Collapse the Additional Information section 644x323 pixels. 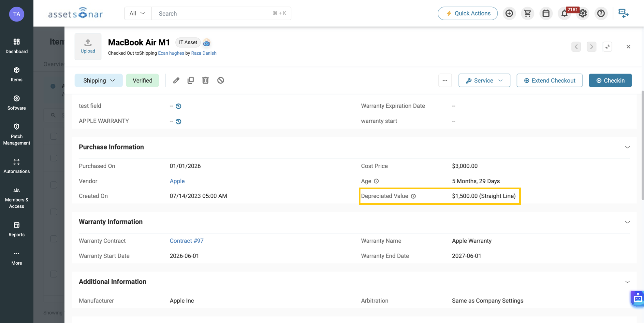[627, 282]
